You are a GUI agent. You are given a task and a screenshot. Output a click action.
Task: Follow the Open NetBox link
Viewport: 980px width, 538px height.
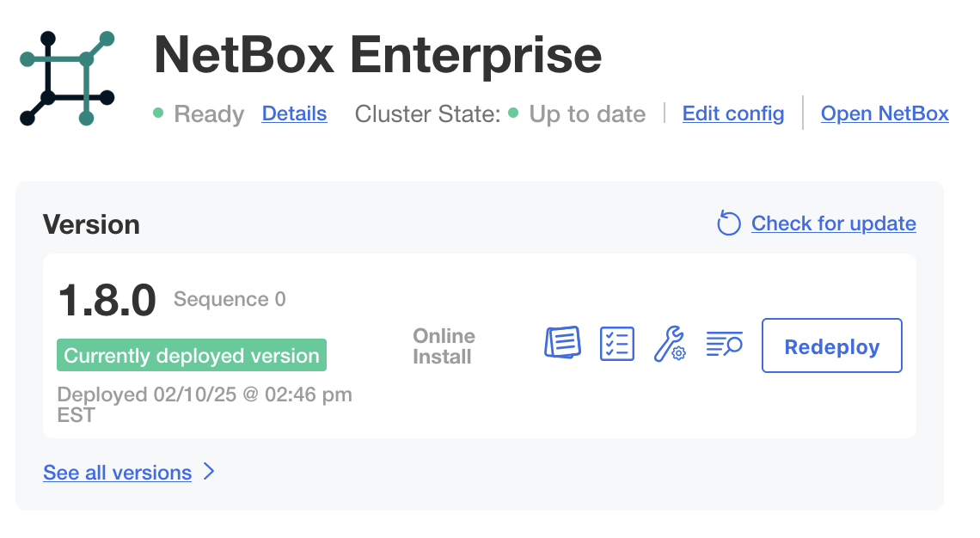tap(885, 113)
